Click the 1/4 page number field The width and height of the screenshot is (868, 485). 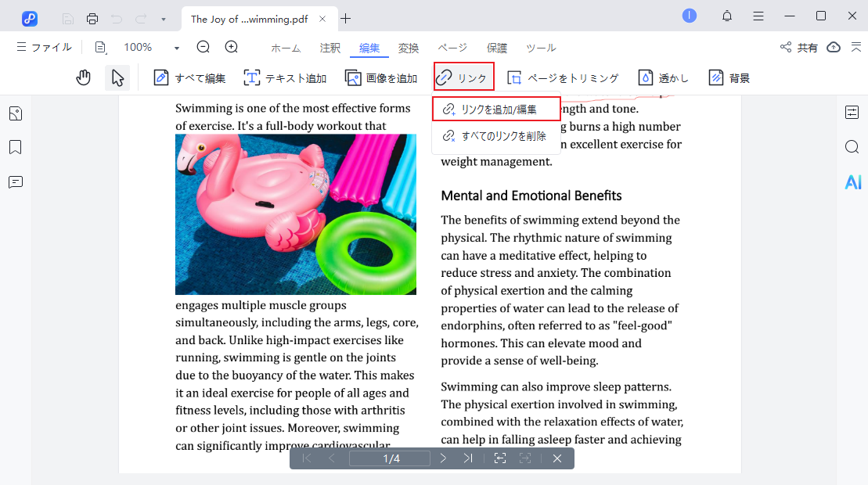[391, 458]
